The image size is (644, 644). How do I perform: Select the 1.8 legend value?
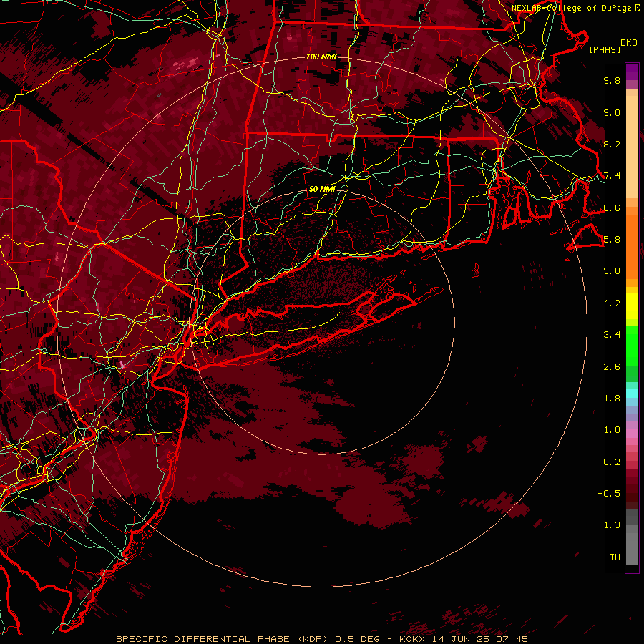pyautogui.click(x=612, y=399)
